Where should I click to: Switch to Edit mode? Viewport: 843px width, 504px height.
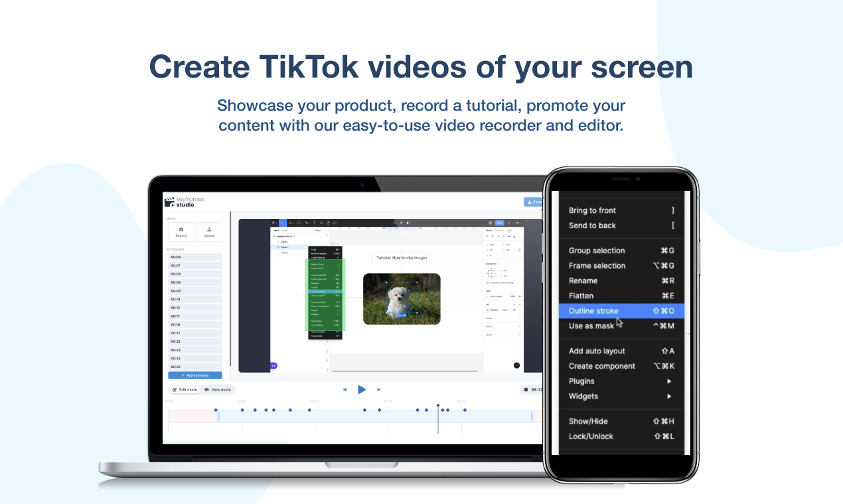(x=185, y=390)
